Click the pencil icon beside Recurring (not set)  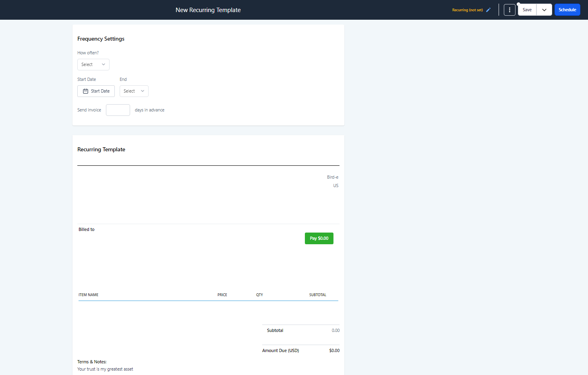pos(488,10)
